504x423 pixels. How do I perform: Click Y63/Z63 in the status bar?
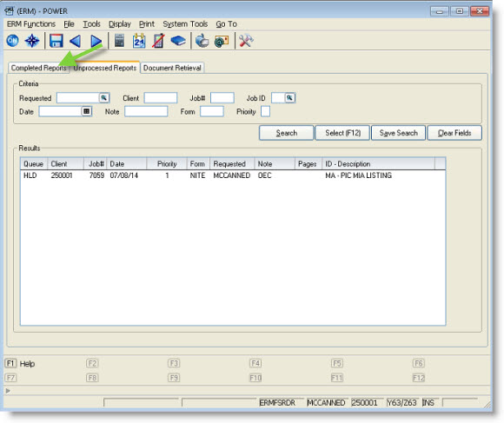coord(401,402)
